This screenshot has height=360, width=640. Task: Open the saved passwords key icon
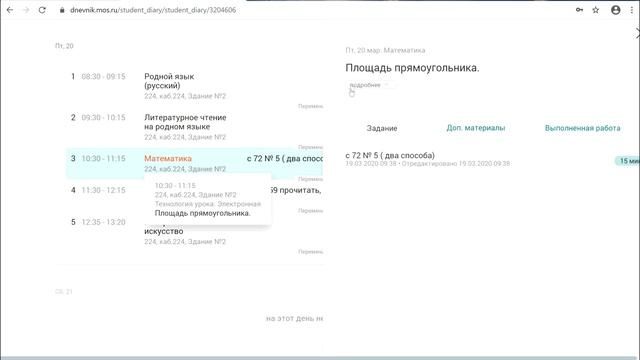pos(579,10)
